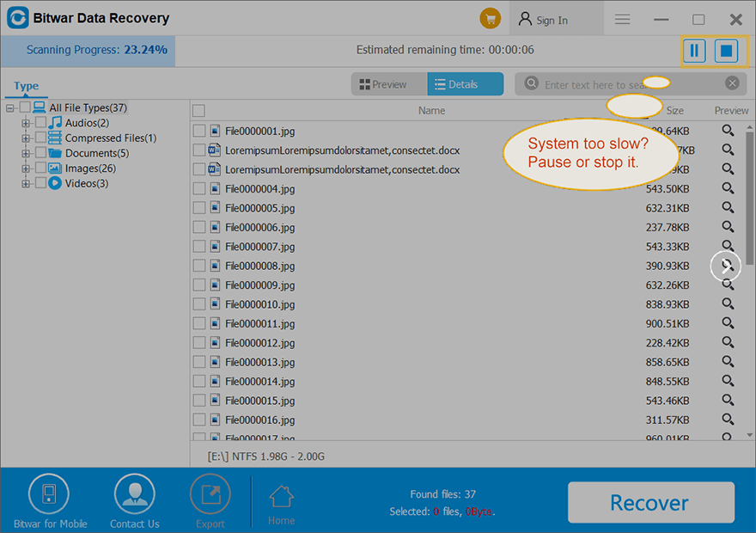Pause the scanning process
756x533 pixels.
(x=694, y=51)
